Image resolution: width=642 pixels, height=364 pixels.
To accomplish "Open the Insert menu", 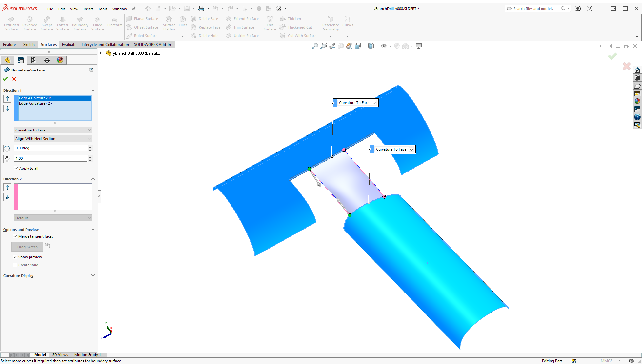I will tap(88, 9).
